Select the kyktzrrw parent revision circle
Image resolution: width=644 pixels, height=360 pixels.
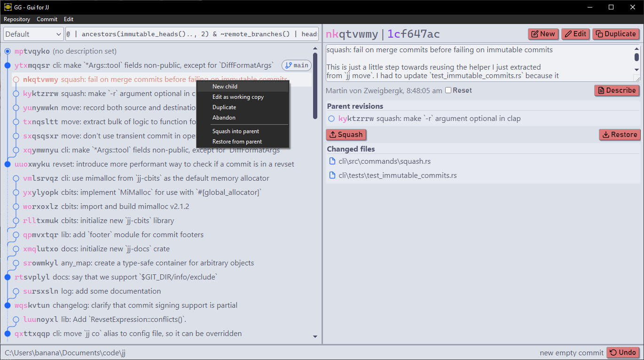coord(331,119)
